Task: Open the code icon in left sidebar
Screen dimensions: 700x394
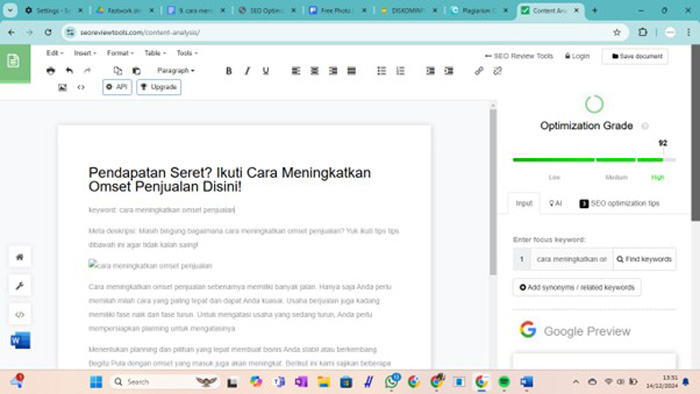Action: click(x=20, y=315)
